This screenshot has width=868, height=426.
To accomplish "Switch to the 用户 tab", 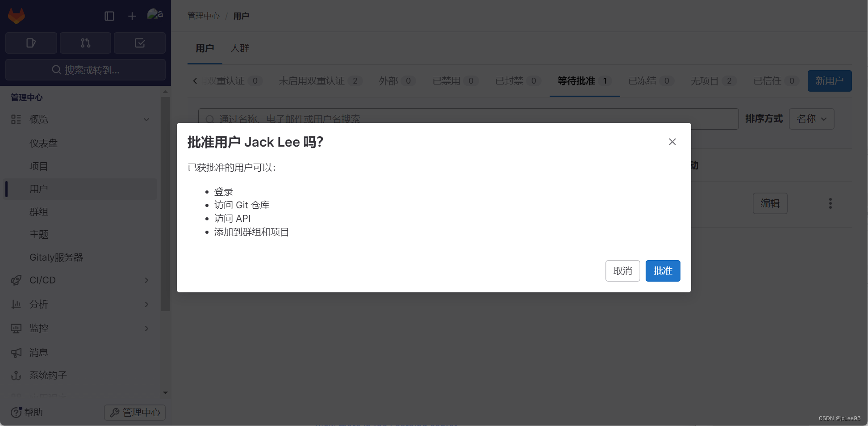I will (x=205, y=48).
